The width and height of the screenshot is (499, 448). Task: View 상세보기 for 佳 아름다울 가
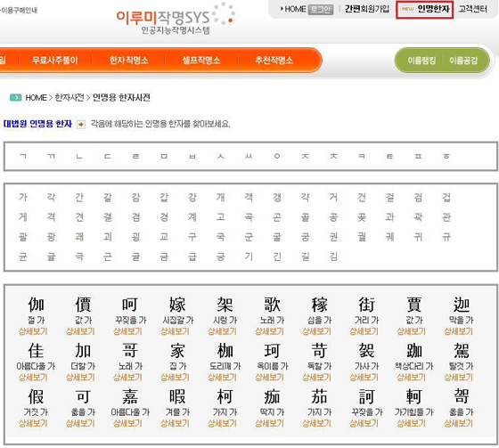(33, 378)
